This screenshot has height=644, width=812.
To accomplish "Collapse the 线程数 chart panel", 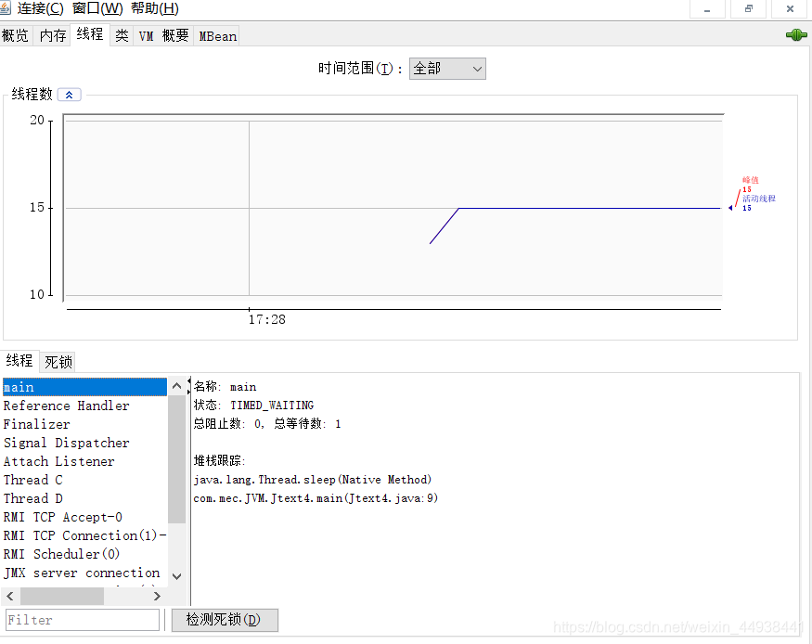I will (x=69, y=94).
